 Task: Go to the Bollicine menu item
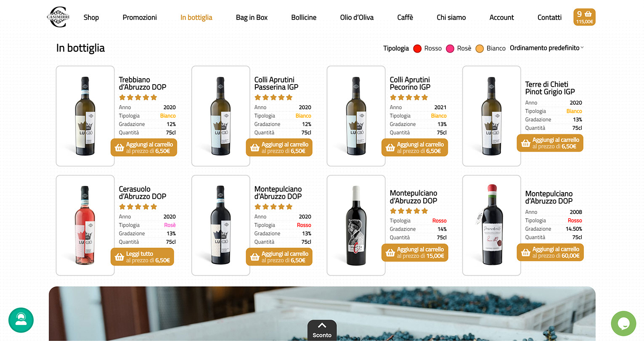click(304, 17)
